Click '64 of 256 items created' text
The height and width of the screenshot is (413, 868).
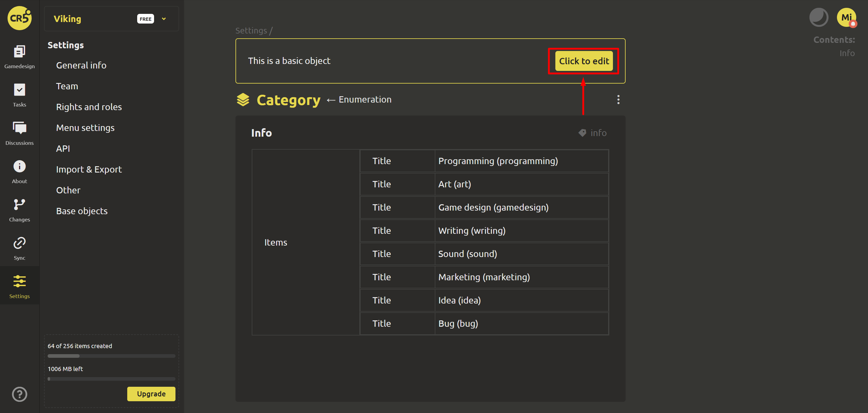point(80,346)
